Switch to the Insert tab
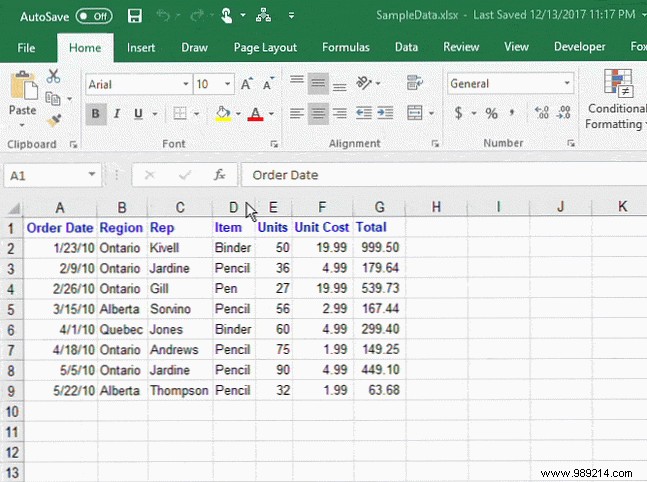Viewport: 647px width, 482px height. tap(141, 48)
